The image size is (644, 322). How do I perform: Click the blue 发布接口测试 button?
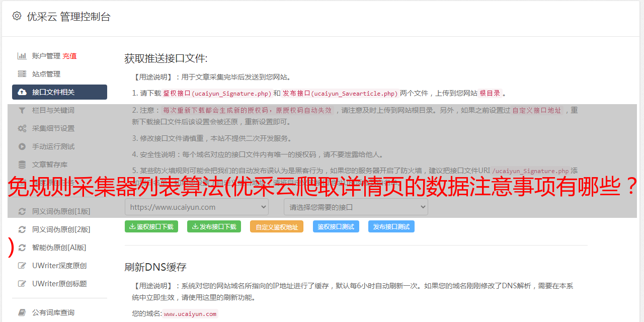pyautogui.click(x=391, y=226)
